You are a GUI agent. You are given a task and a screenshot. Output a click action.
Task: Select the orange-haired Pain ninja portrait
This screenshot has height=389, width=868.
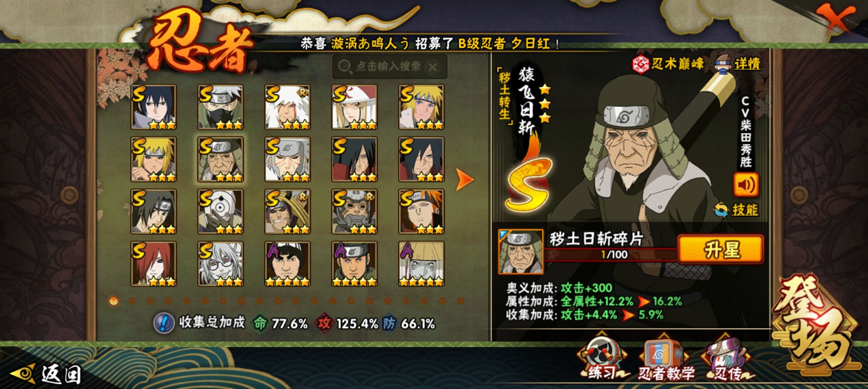click(x=421, y=211)
